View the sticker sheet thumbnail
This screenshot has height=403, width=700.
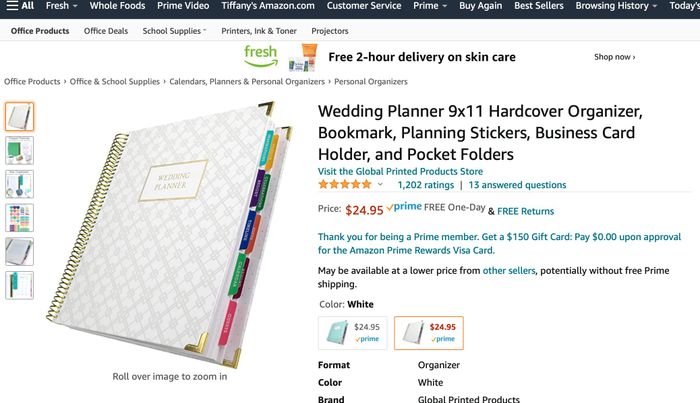tap(19, 217)
